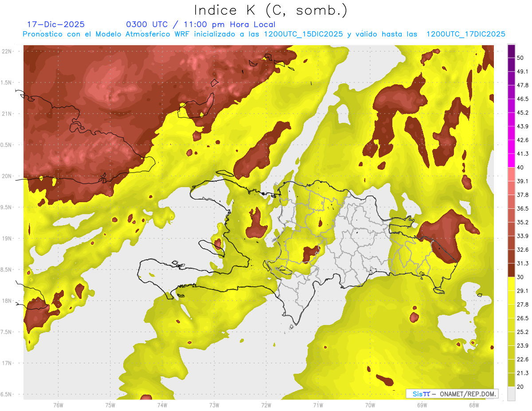Select the color bar value "49.1"

tap(523, 72)
